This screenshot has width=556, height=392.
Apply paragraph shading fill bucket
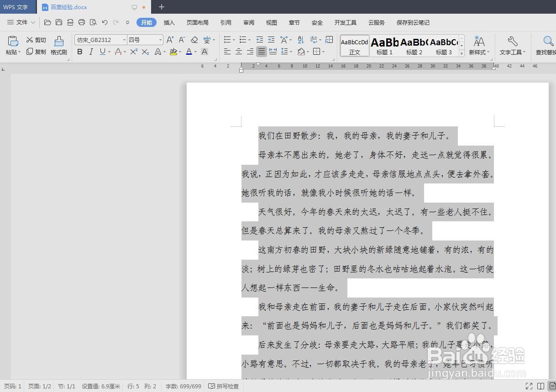pyautogui.click(x=301, y=52)
